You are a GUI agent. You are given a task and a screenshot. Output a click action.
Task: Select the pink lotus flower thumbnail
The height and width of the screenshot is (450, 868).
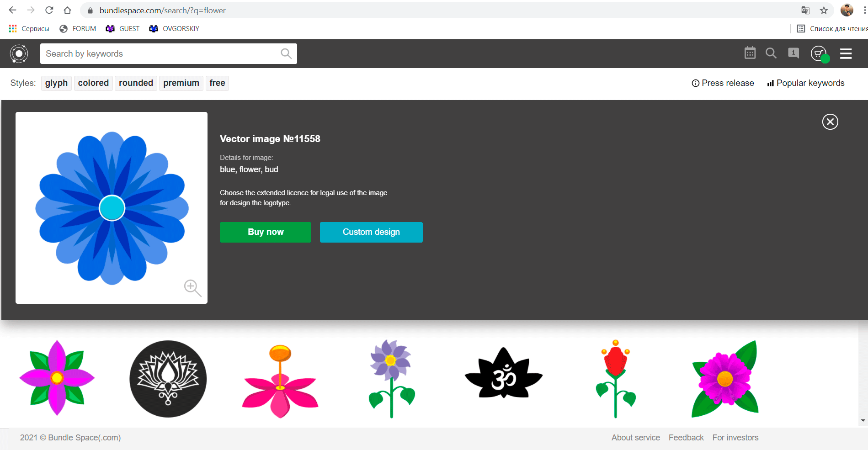click(279, 379)
